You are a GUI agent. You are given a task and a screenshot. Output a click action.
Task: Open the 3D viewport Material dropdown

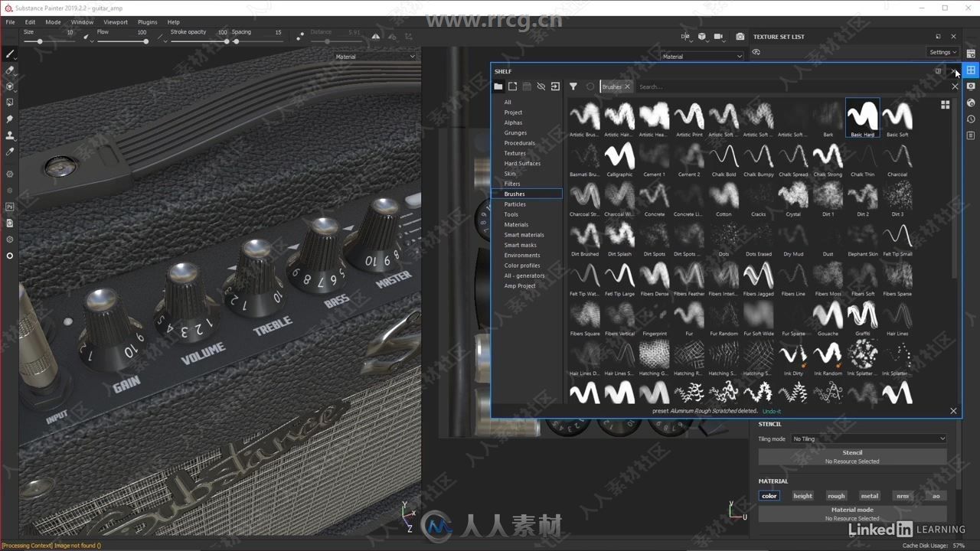click(375, 56)
